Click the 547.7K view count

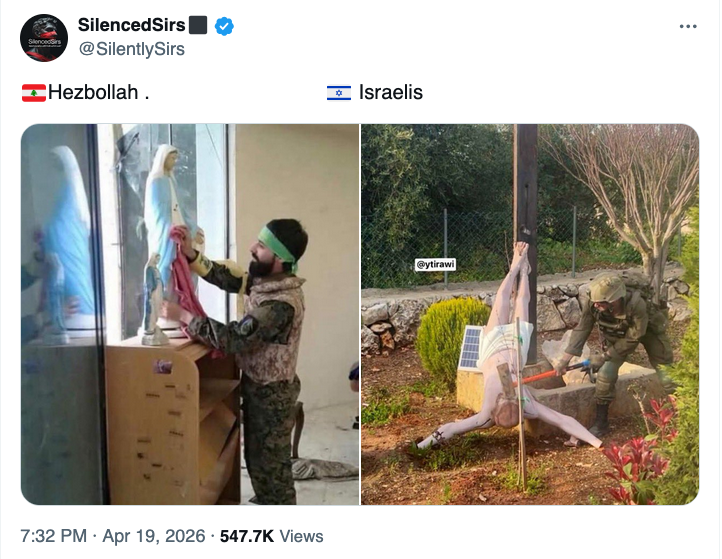[x=247, y=536]
